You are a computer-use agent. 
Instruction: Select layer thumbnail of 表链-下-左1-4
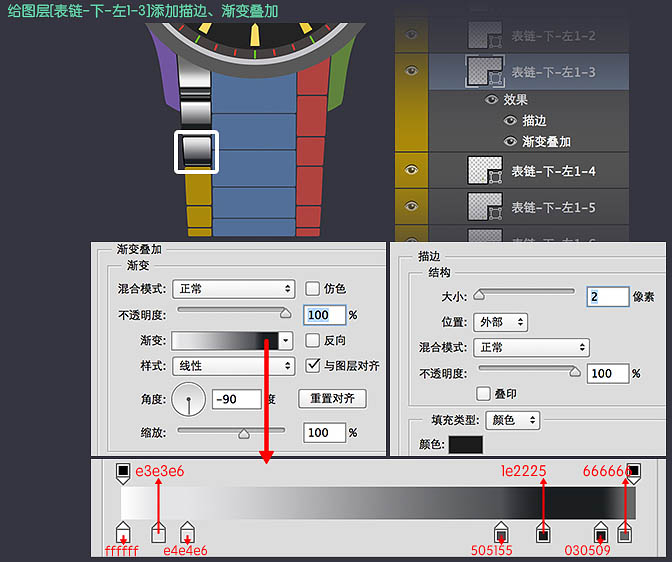(x=485, y=171)
